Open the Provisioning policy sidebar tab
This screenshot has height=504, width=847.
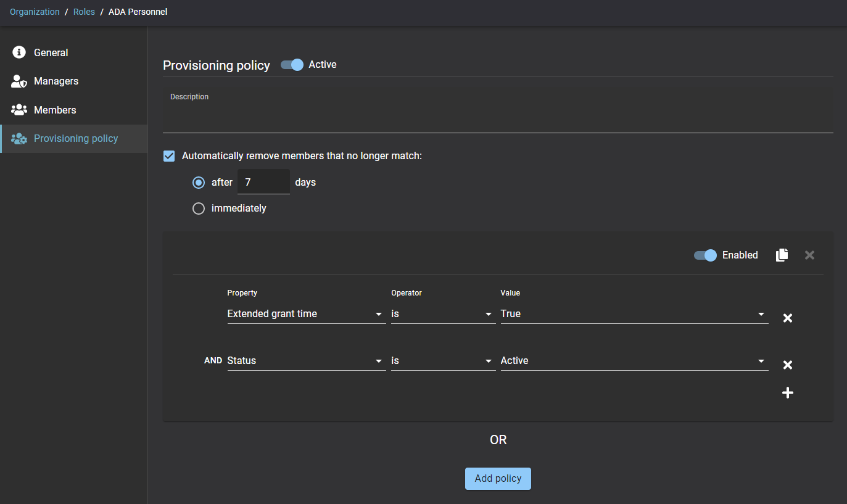[x=75, y=138]
